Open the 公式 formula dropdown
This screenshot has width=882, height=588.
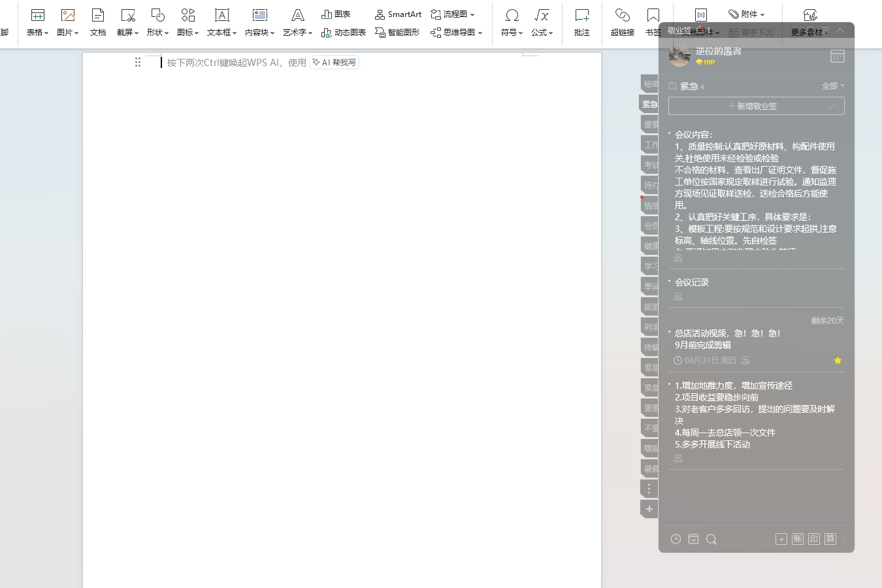pyautogui.click(x=542, y=22)
